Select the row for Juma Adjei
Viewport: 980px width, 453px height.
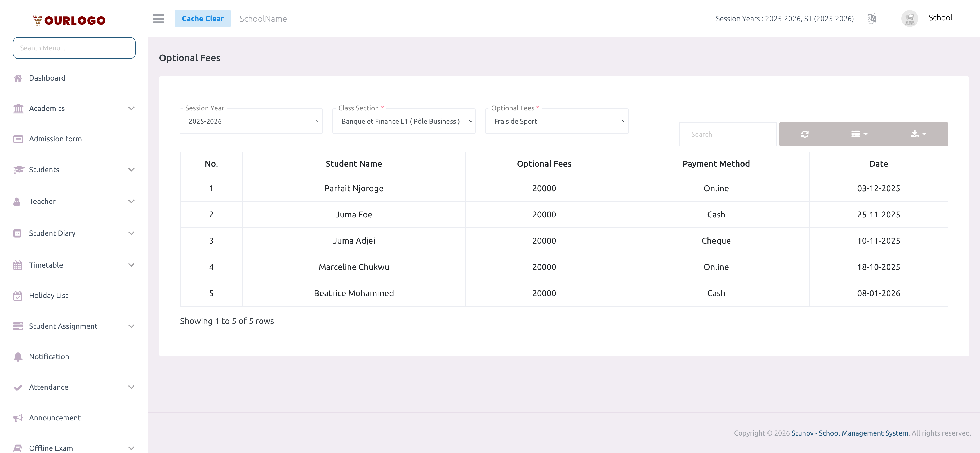(354, 240)
